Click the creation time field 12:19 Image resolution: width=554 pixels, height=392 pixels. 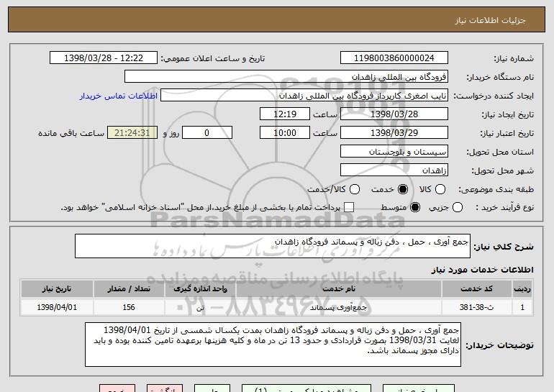point(285,114)
